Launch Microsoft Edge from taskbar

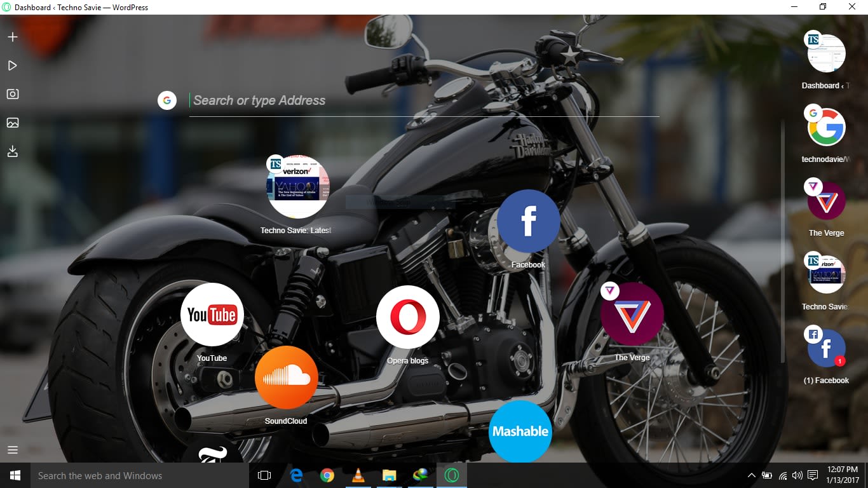click(x=296, y=475)
